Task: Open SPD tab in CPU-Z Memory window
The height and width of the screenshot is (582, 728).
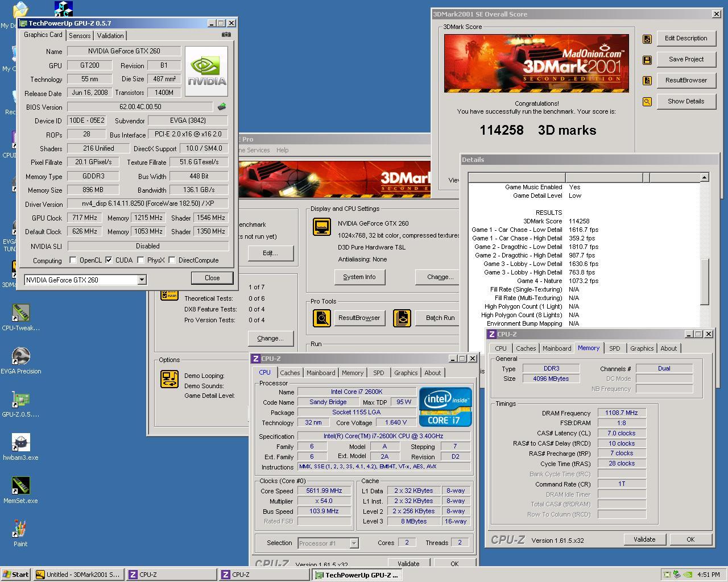Action: click(x=615, y=348)
